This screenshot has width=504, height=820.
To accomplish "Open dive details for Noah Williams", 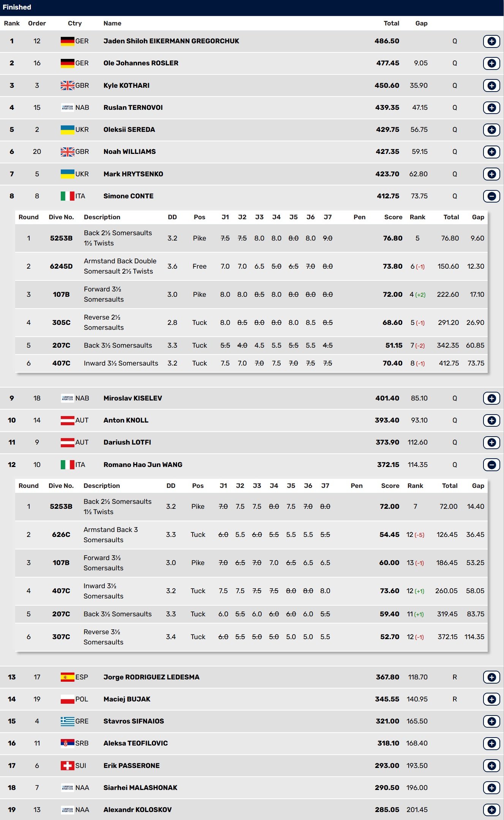I will coord(491,152).
